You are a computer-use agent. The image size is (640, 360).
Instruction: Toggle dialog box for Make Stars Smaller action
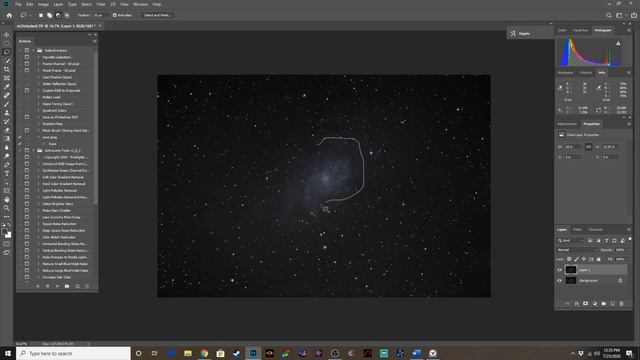tap(27, 210)
